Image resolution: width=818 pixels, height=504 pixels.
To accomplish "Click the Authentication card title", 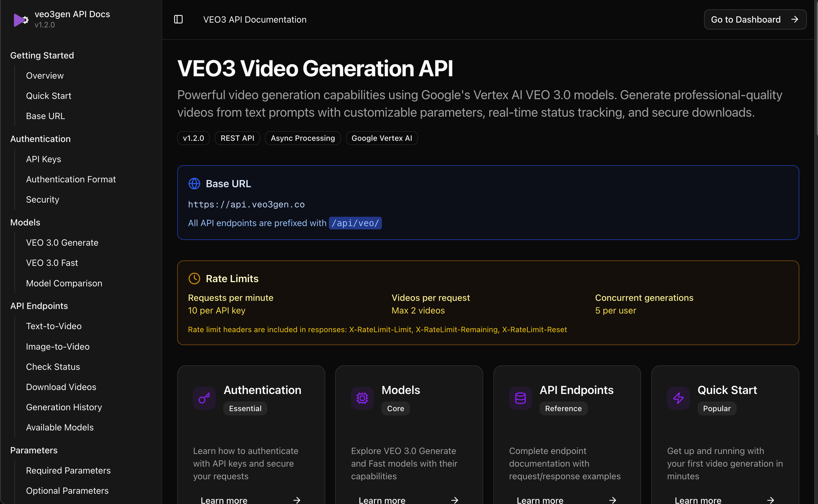I will pyautogui.click(x=262, y=390).
